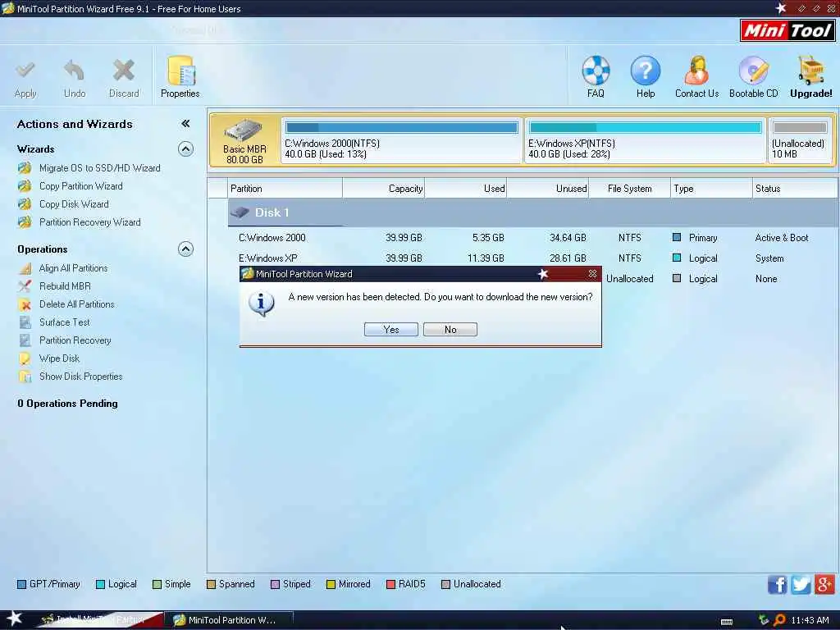Viewport: 840px width, 630px height.
Task: Sort by the File System column header
Action: (x=629, y=189)
